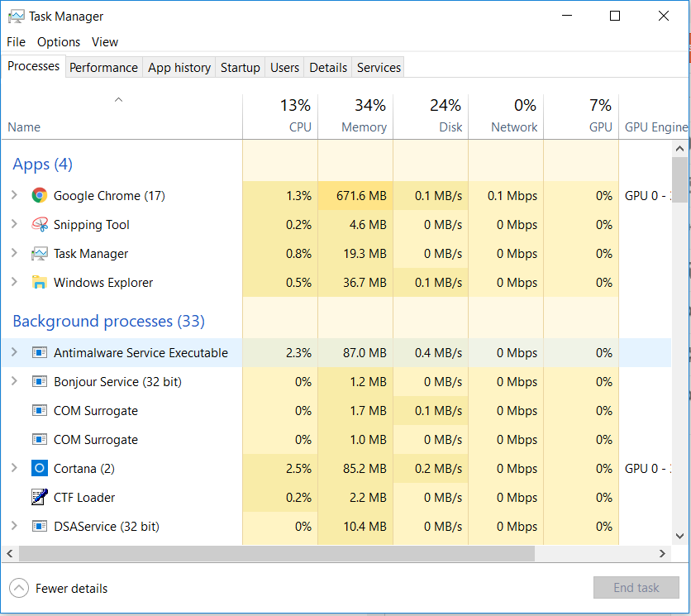Open the Options menu
Image resolution: width=691 pixels, height=616 pixels.
click(59, 41)
